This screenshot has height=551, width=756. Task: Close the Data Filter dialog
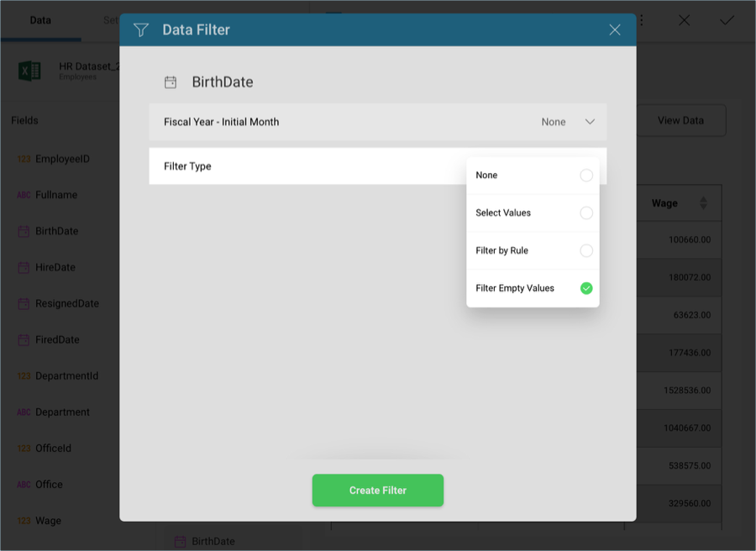615,30
